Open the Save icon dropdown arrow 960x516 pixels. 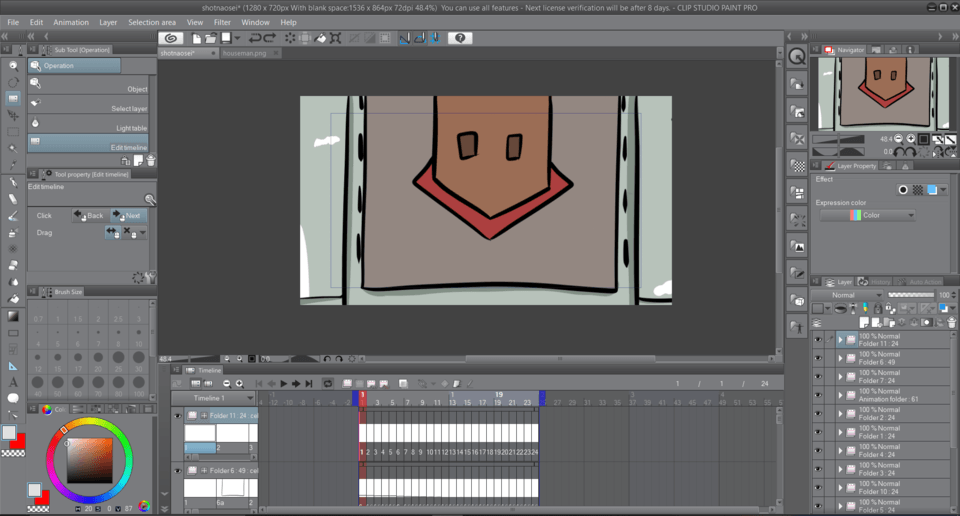point(238,38)
